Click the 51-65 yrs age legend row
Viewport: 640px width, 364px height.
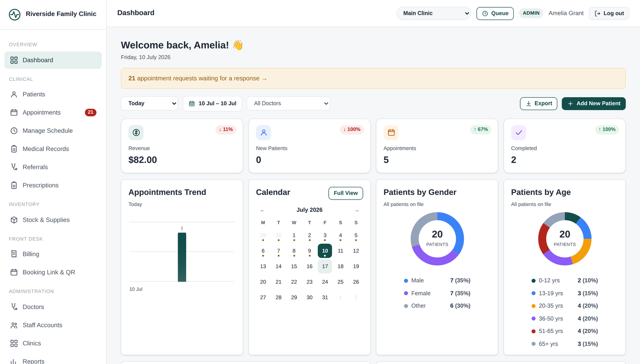(565, 331)
